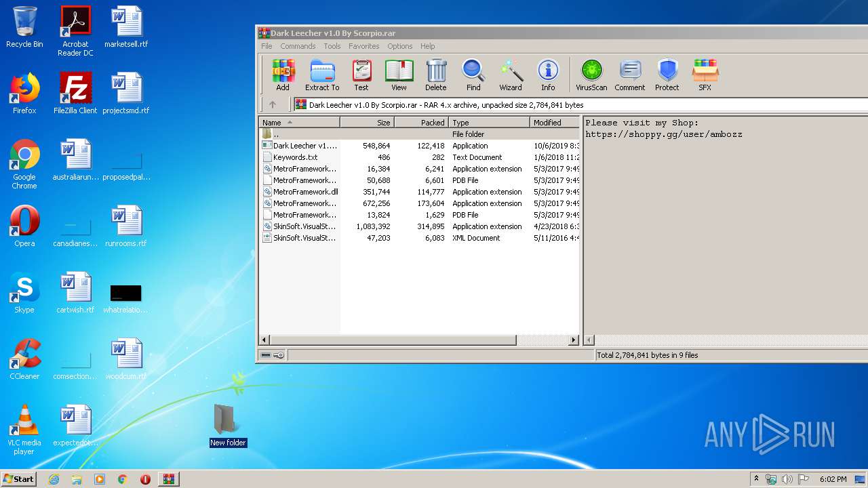Click the volume icon in system tray
The width and height of the screenshot is (868, 488).
tap(787, 479)
